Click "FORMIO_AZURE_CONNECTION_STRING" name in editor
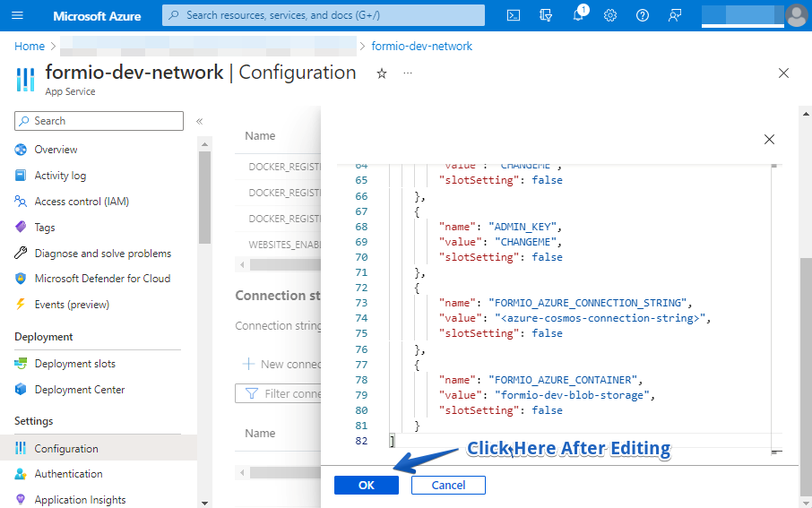The image size is (812, 508). [587, 303]
